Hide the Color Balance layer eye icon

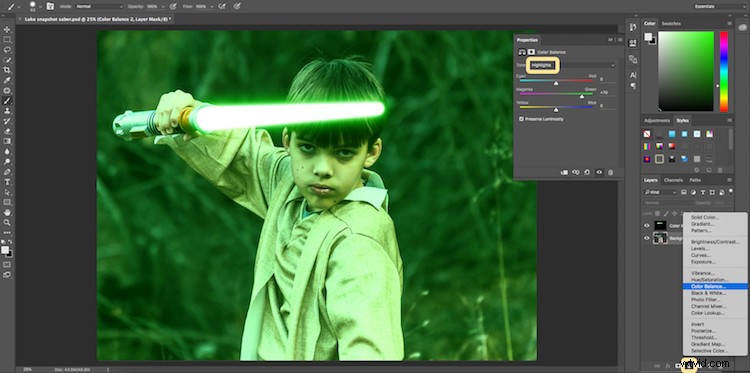click(647, 226)
